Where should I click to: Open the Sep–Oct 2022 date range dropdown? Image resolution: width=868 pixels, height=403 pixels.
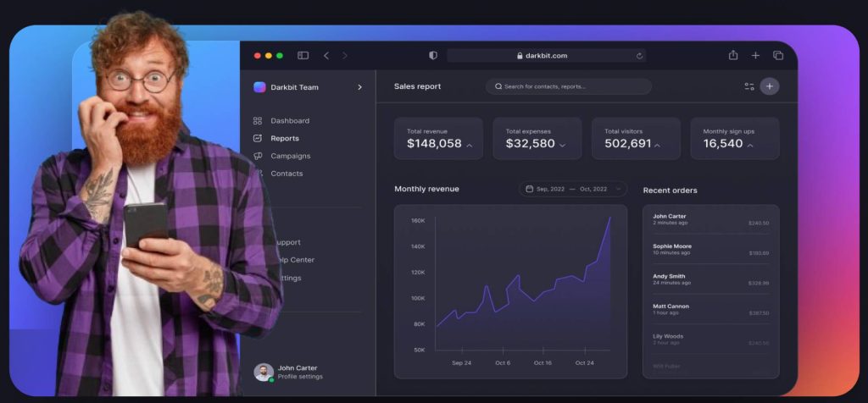pos(573,189)
